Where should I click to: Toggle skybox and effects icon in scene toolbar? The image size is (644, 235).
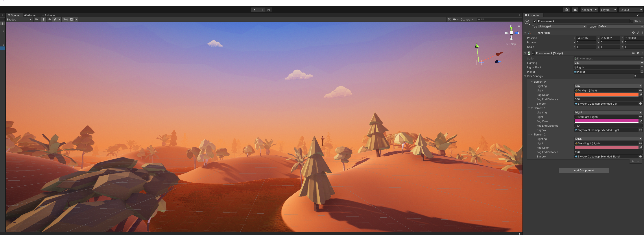click(x=55, y=20)
